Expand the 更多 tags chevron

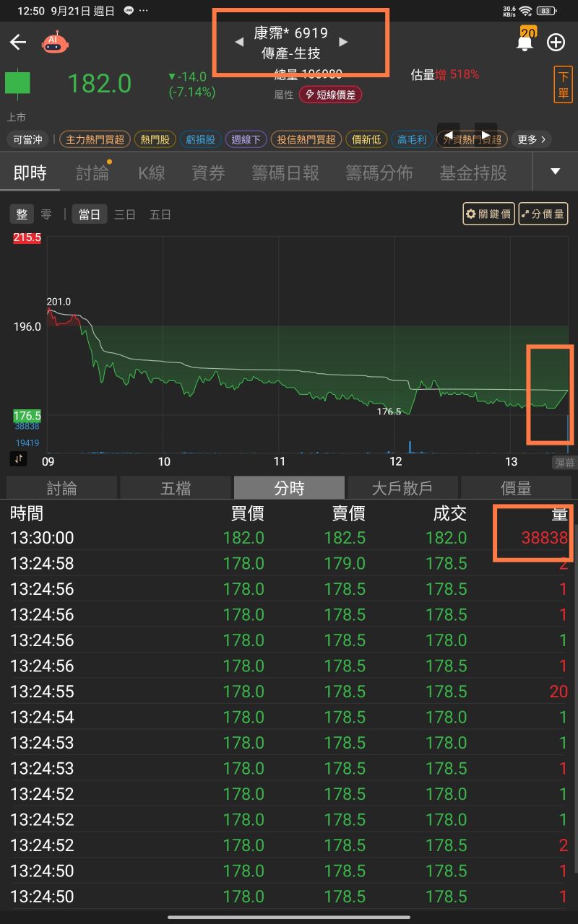532,139
